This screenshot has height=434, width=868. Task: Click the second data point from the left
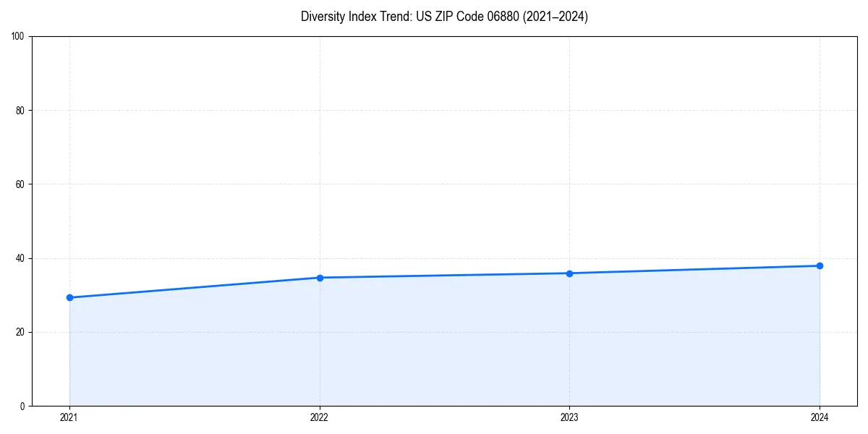pyautogui.click(x=319, y=277)
